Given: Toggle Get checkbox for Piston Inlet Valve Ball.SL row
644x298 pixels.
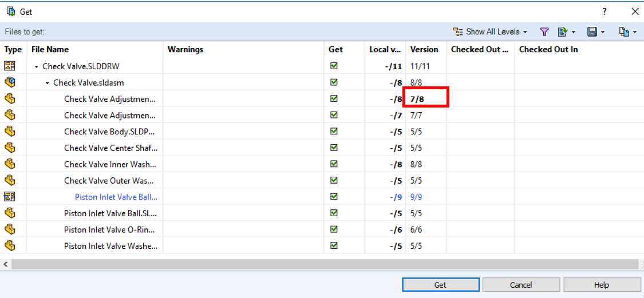Looking at the screenshot, I should (334, 213).
